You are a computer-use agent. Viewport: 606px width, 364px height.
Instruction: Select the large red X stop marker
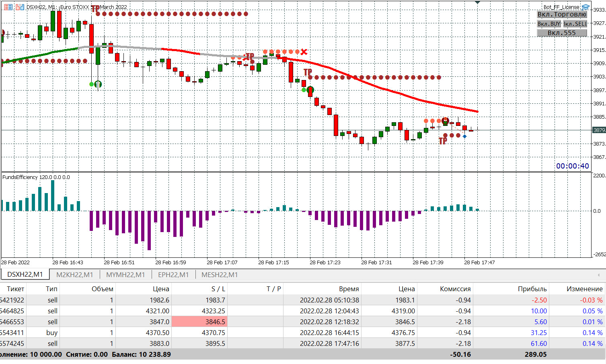(x=304, y=52)
